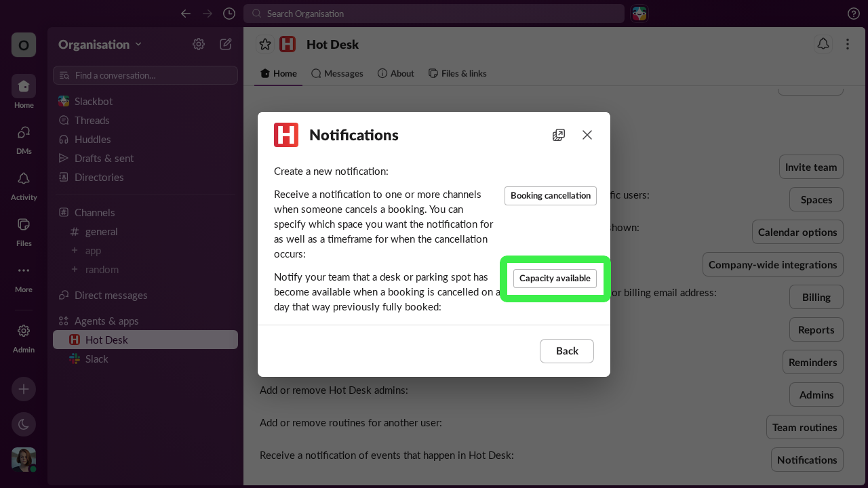
Task: Open Activity in the left rail
Action: (x=24, y=184)
